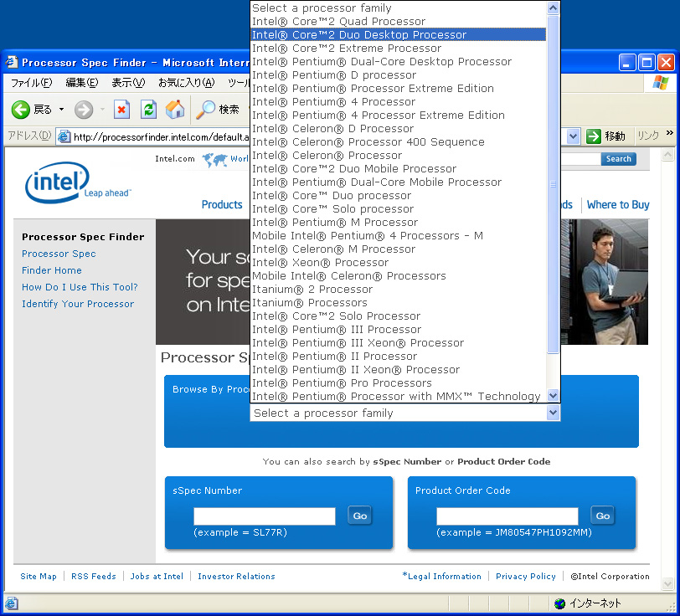Click the green Go arrow icon beside address bar
The image size is (680, 616).
(x=594, y=136)
